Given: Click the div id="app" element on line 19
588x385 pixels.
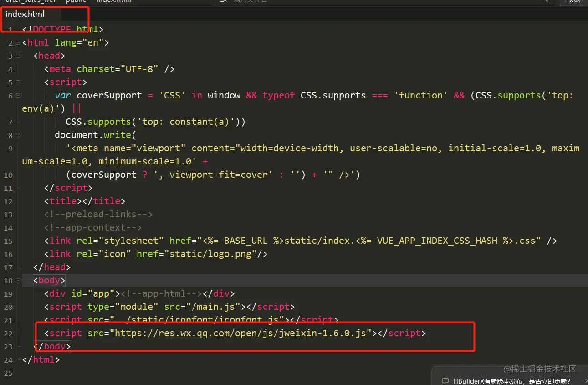Looking at the screenshot, I should pos(139,294).
